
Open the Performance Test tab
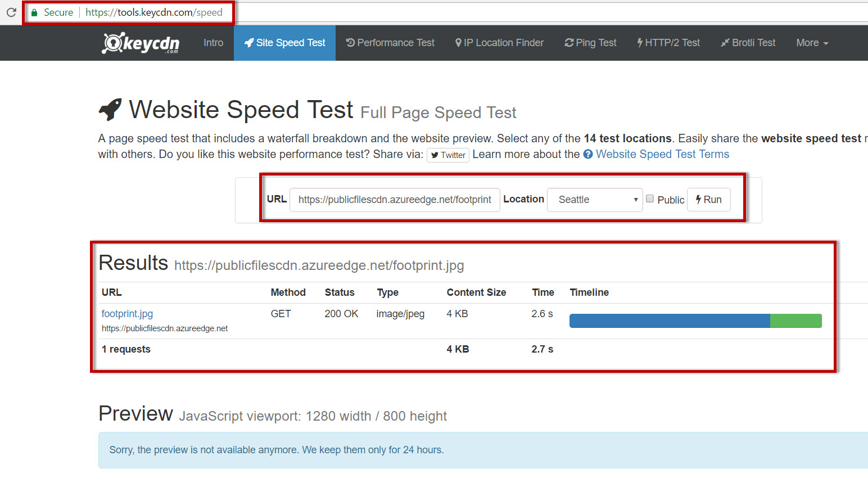coord(390,43)
